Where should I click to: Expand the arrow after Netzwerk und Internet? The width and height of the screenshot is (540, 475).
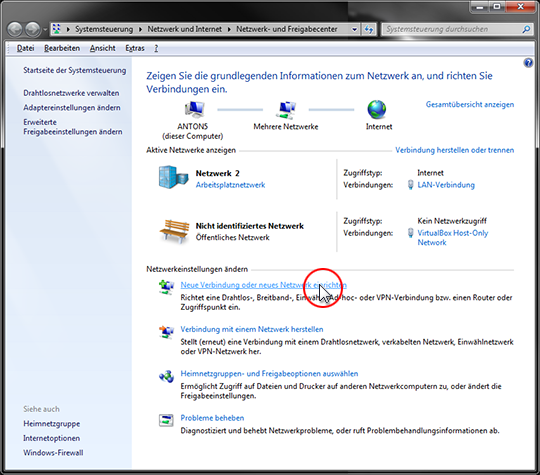[229, 30]
